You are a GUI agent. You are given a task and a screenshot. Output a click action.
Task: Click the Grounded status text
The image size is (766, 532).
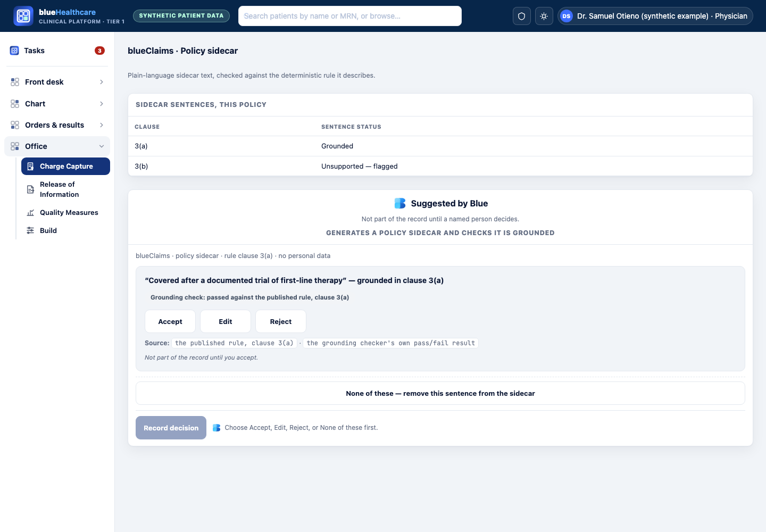click(337, 146)
